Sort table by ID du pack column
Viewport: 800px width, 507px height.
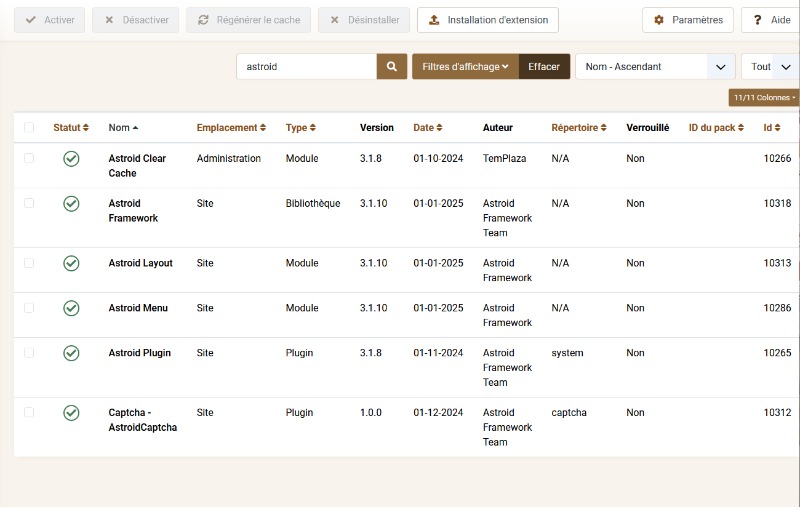[716, 128]
